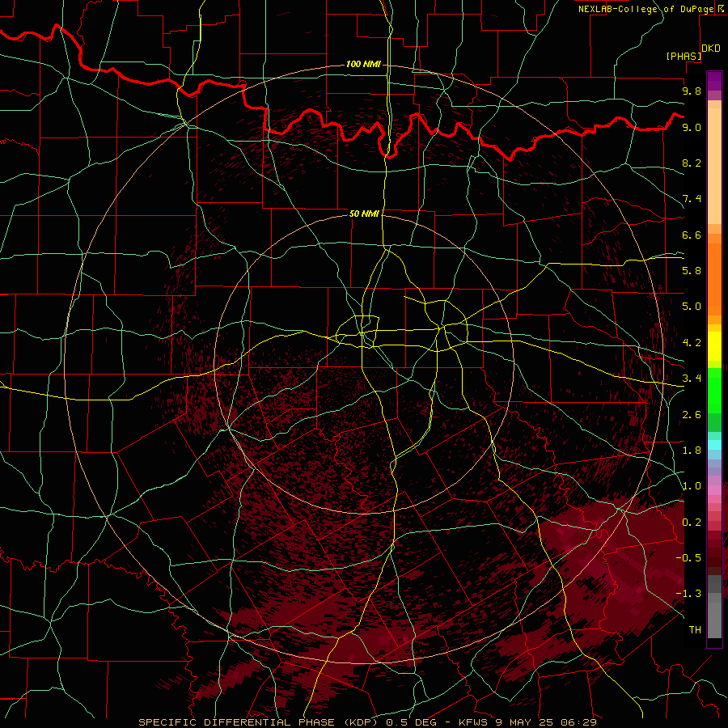Select the 8.2 scale value
This screenshot has width=728, height=728.
[692, 163]
